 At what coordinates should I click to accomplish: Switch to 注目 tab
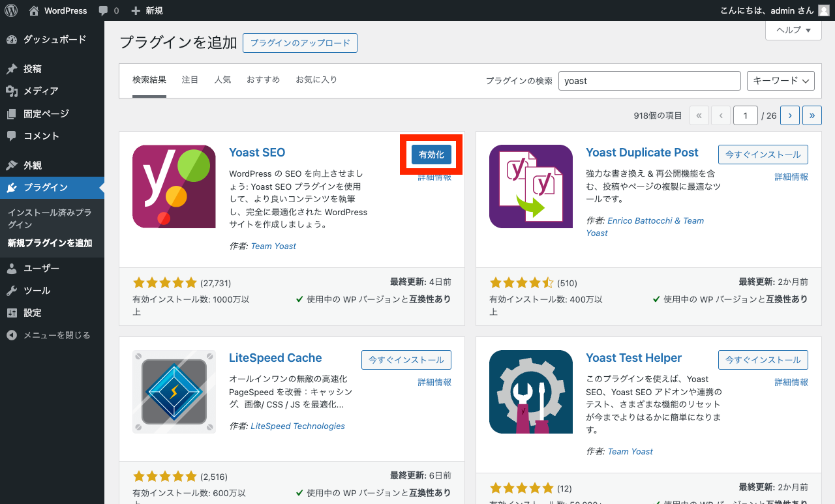point(190,80)
